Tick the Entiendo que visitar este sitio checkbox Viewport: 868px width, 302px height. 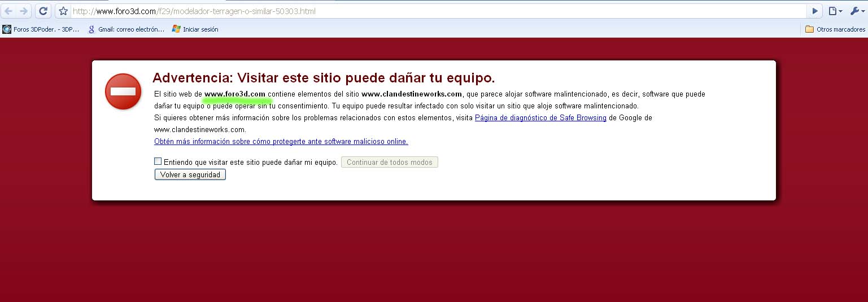pyautogui.click(x=158, y=161)
